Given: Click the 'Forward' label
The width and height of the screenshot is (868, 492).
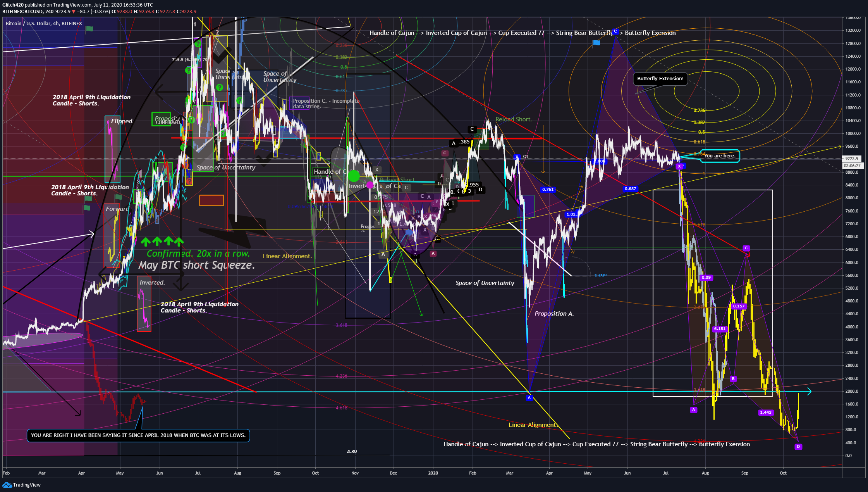Looking at the screenshot, I should [117, 209].
